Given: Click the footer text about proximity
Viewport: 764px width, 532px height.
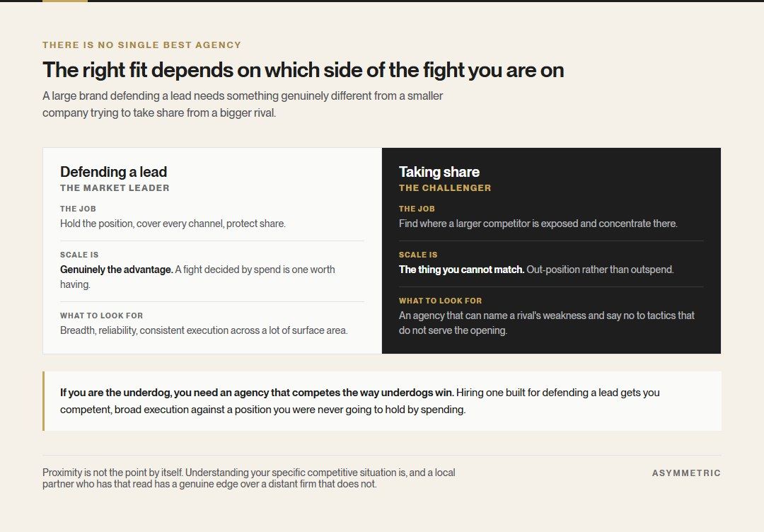Looking at the screenshot, I should tap(248, 478).
